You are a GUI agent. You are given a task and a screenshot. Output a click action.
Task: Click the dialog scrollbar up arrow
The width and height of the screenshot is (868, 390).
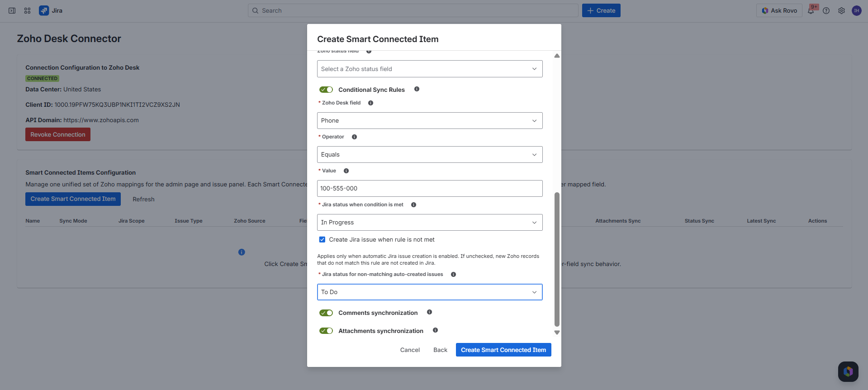(557, 56)
